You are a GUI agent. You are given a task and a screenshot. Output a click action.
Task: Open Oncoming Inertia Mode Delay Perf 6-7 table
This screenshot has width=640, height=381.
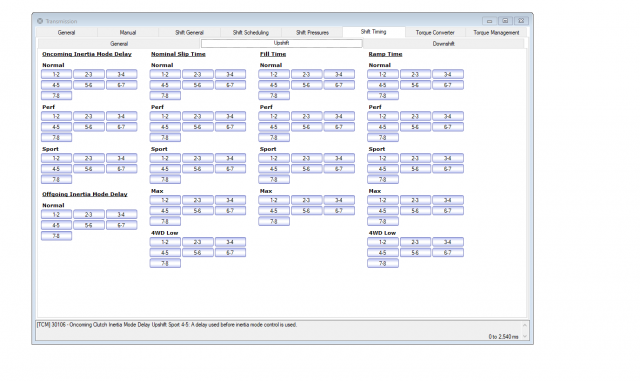(x=121, y=127)
